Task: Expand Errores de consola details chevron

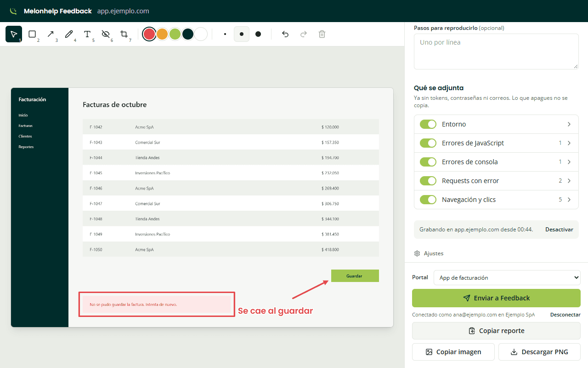Action: 569,162
